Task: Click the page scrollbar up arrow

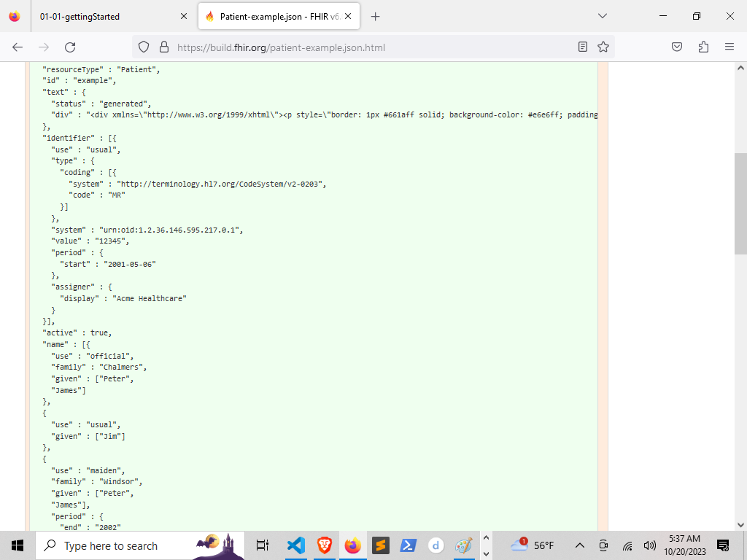Action: [x=740, y=68]
